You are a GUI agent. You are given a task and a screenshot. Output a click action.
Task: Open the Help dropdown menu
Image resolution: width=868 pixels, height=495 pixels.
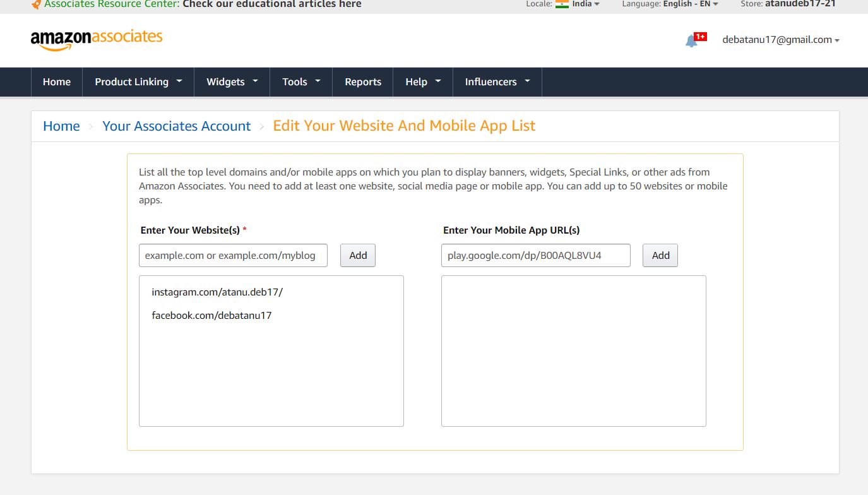point(422,81)
